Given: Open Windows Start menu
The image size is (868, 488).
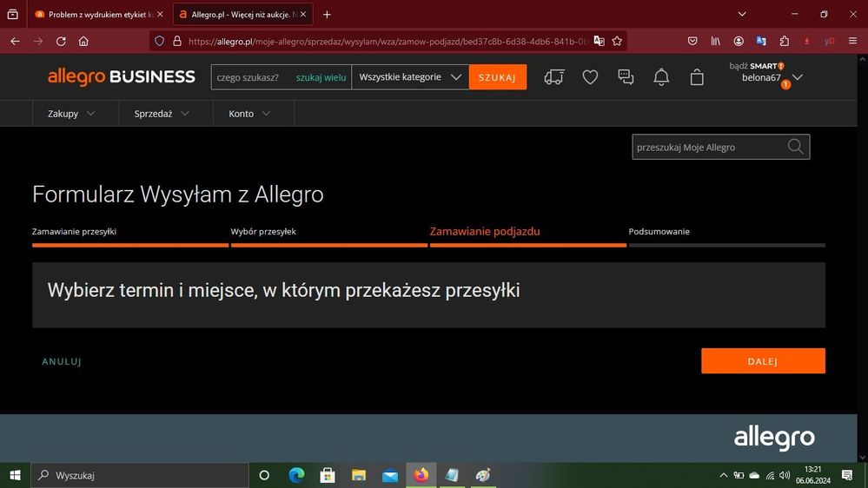Looking at the screenshot, I should click(15, 475).
